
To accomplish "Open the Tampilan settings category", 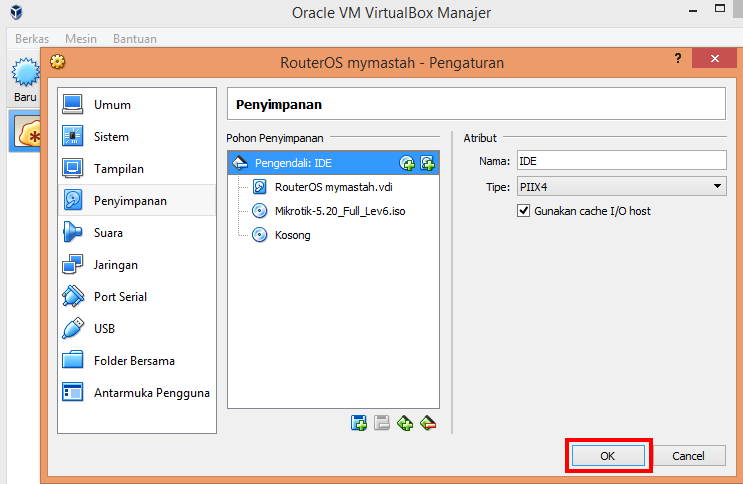I will (x=136, y=169).
